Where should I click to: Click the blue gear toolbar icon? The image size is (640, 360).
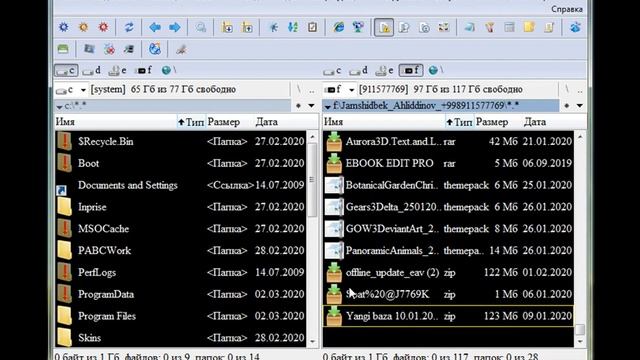click(x=64, y=27)
